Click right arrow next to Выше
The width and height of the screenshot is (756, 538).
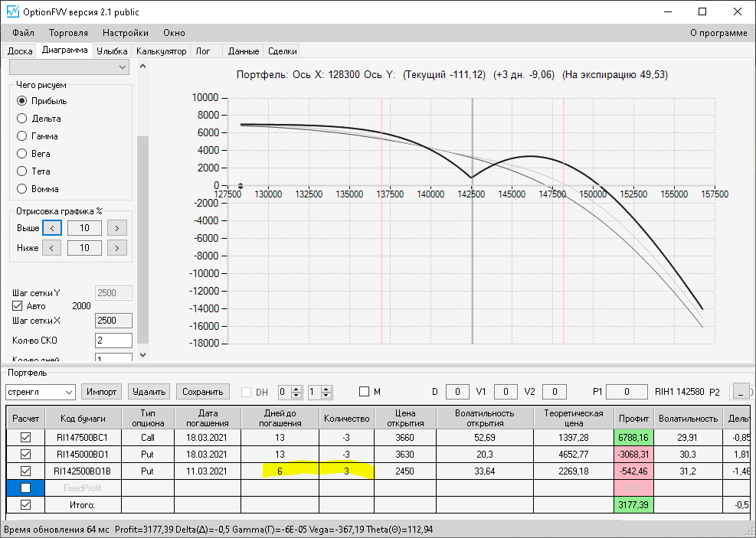pos(117,228)
